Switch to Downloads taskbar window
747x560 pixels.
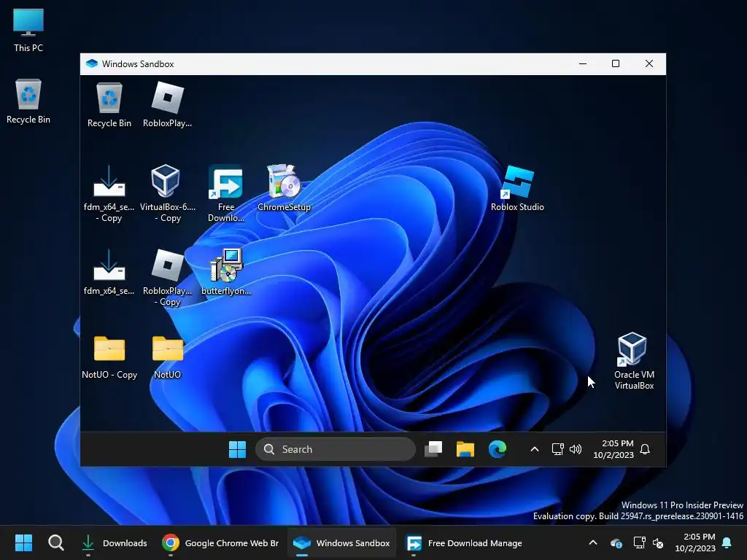114,542
